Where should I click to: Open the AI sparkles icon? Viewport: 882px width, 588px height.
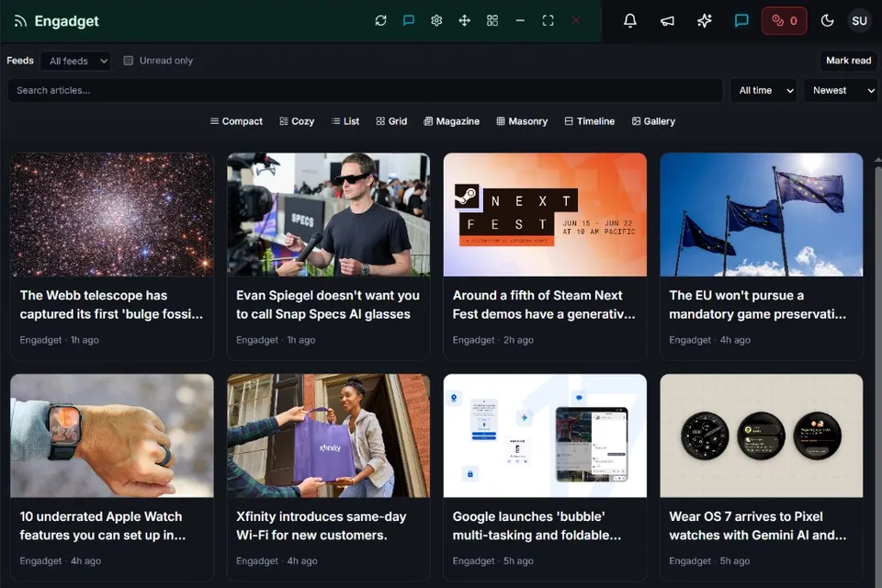[x=705, y=21]
